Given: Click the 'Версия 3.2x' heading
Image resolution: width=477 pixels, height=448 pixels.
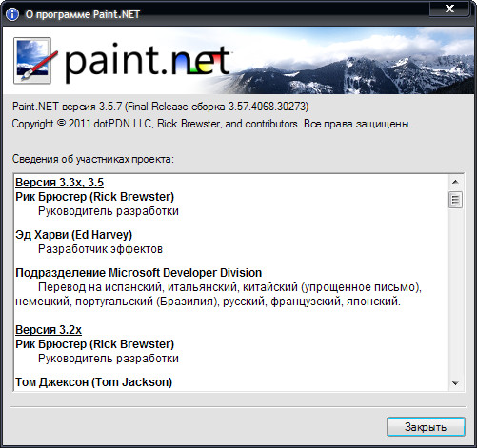Looking at the screenshot, I should click(49, 330).
